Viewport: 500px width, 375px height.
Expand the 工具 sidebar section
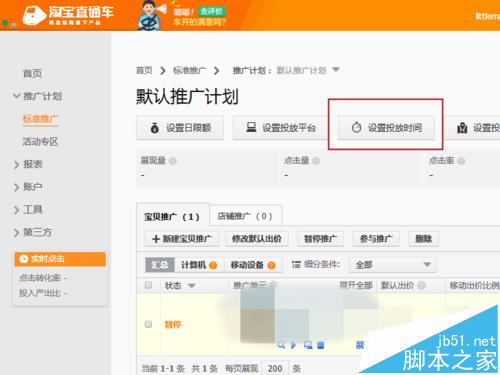click(x=28, y=210)
